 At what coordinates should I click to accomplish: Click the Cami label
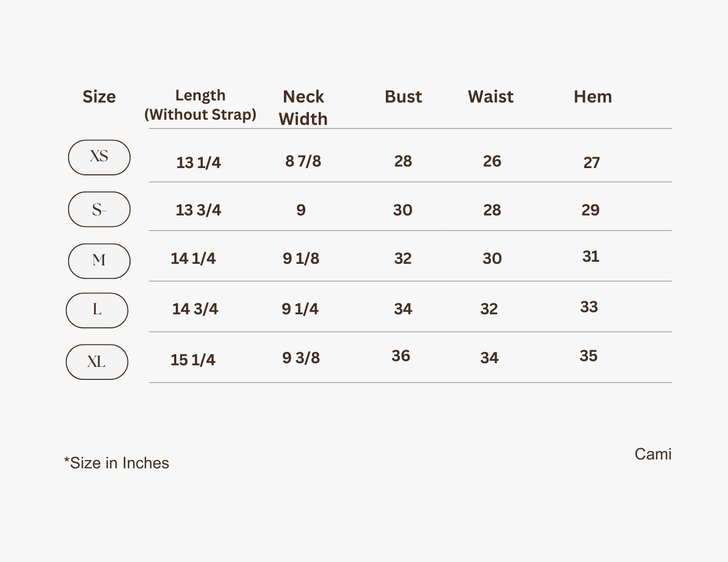[x=653, y=454]
